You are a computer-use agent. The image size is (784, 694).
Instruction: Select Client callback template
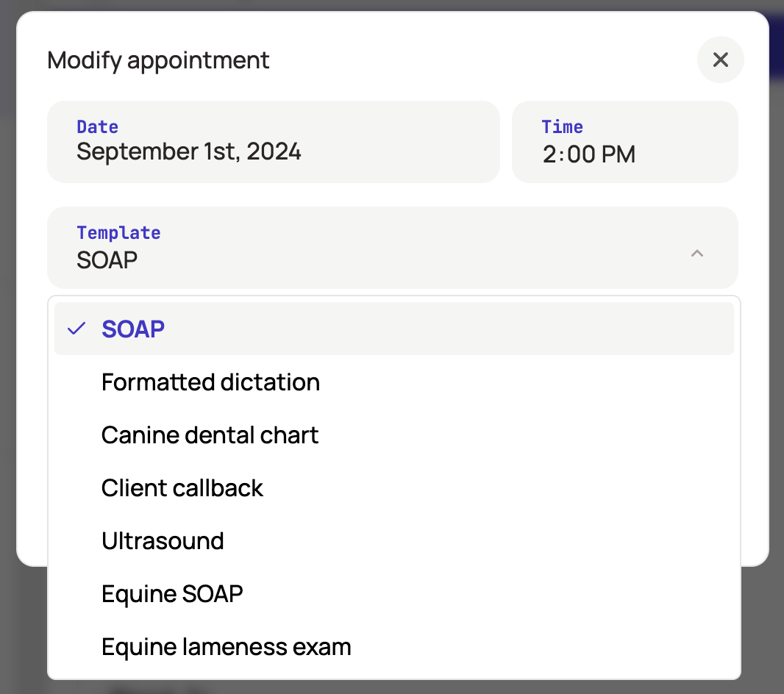394,487
